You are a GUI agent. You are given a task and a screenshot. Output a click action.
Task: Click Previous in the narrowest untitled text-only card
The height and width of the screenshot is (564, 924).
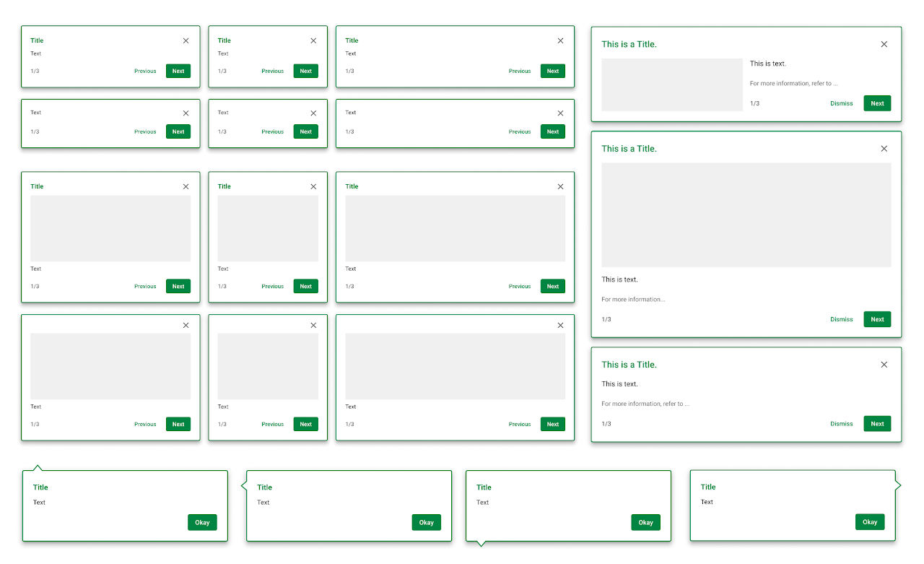pyautogui.click(x=273, y=131)
